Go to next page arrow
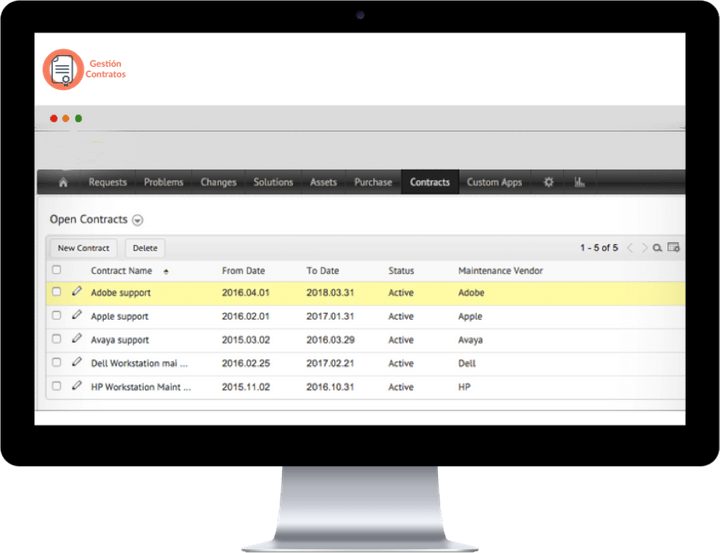The width and height of the screenshot is (720, 553). coord(644,248)
